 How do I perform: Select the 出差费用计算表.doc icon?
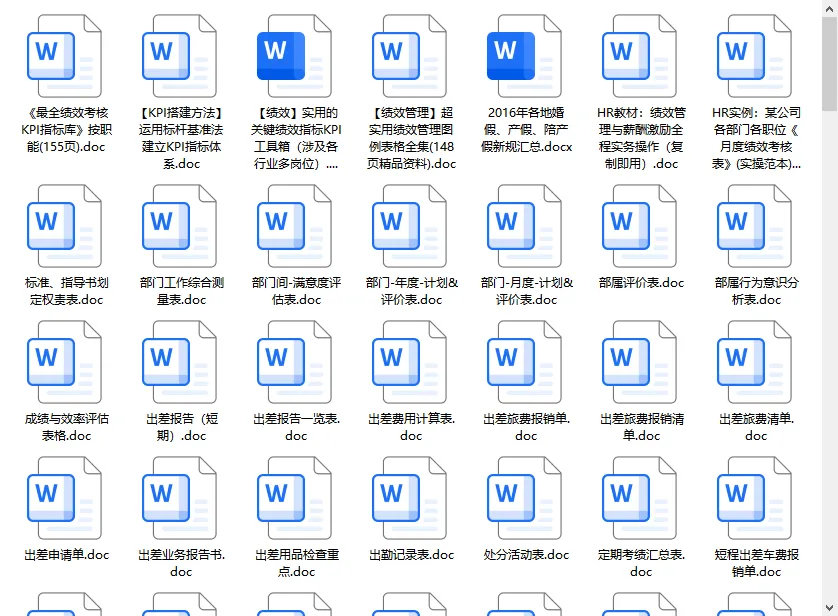coord(409,362)
